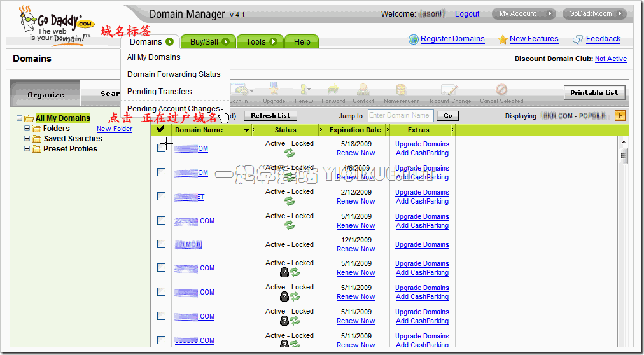The image size is (644, 355).
Task: Click Renew Now for 12/1/2009 domain
Action: pyautogui.click(x=356, y=249)
